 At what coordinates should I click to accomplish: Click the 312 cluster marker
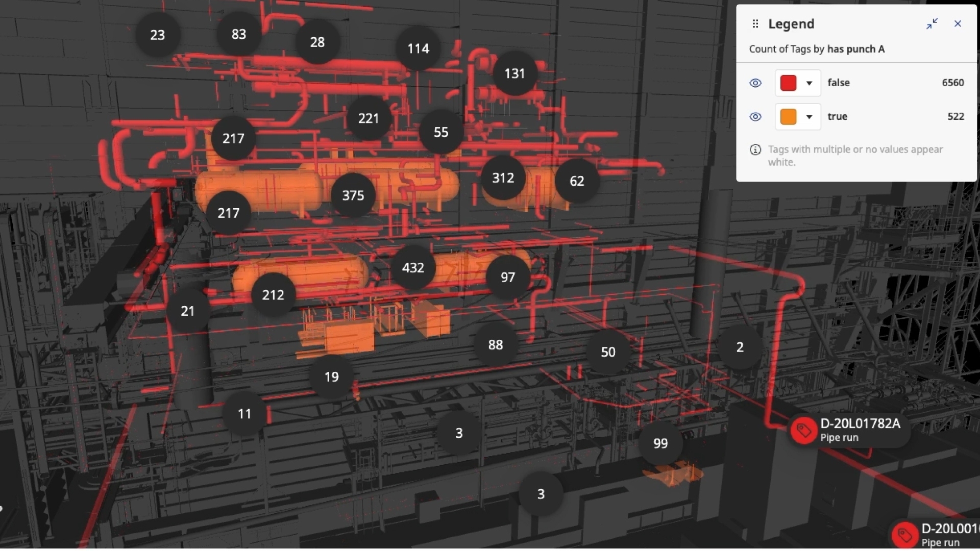pyautogui.click(x=503, y=178)
